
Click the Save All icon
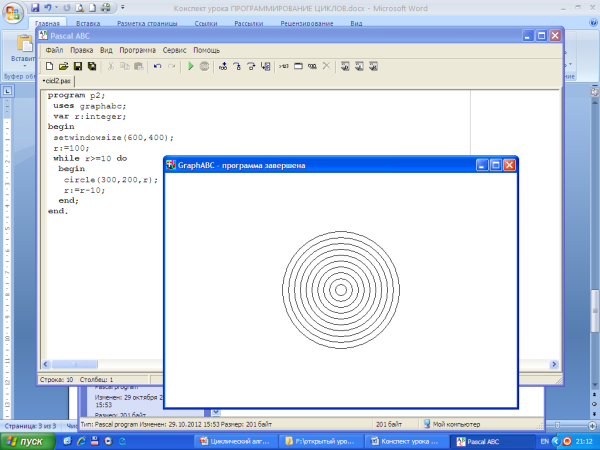pyautogui.click(x=91, y=67)
